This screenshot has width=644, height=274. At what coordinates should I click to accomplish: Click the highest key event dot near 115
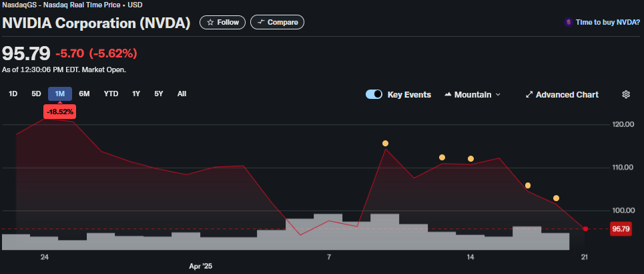coord(385,143)
